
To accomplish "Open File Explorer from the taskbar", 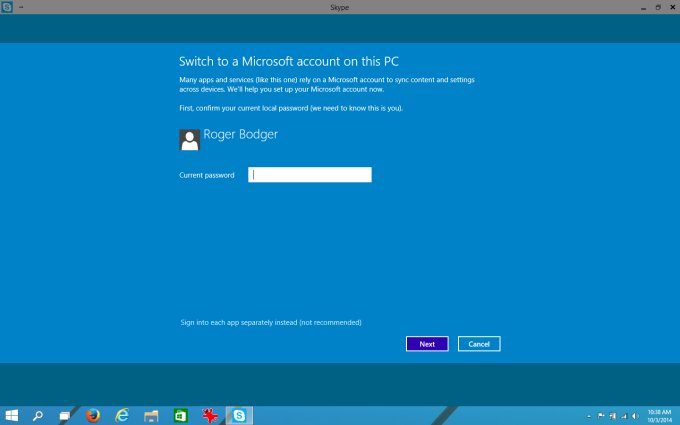I will pyautogui.click(x=151, y=415).
